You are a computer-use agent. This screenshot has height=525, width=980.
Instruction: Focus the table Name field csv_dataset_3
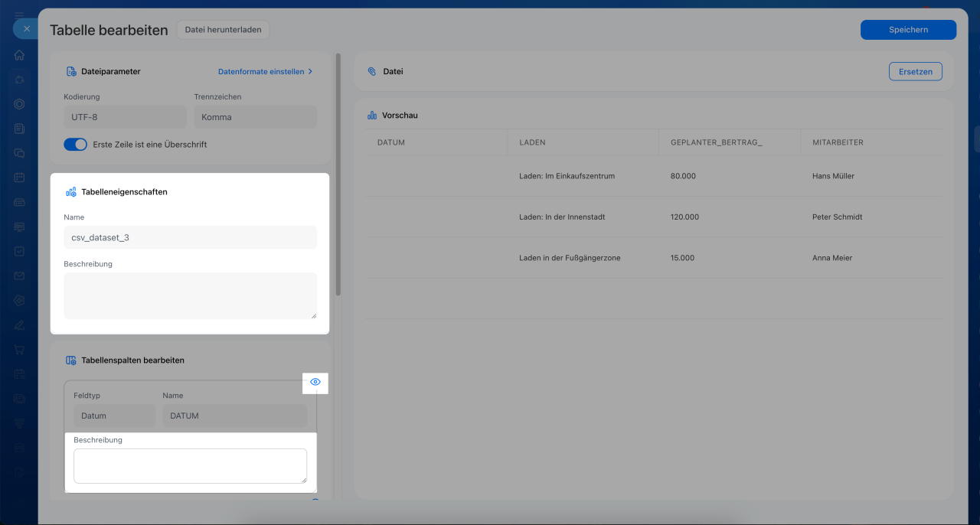click(190, 237)
